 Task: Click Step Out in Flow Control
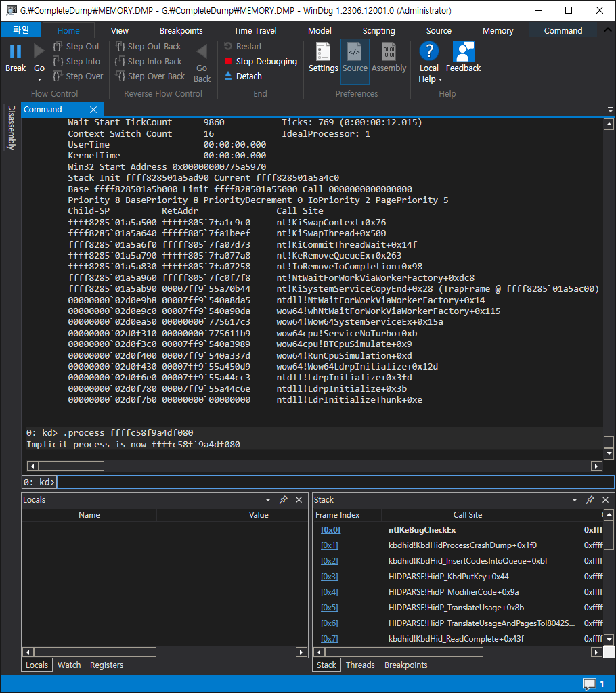tap(76, 47)
